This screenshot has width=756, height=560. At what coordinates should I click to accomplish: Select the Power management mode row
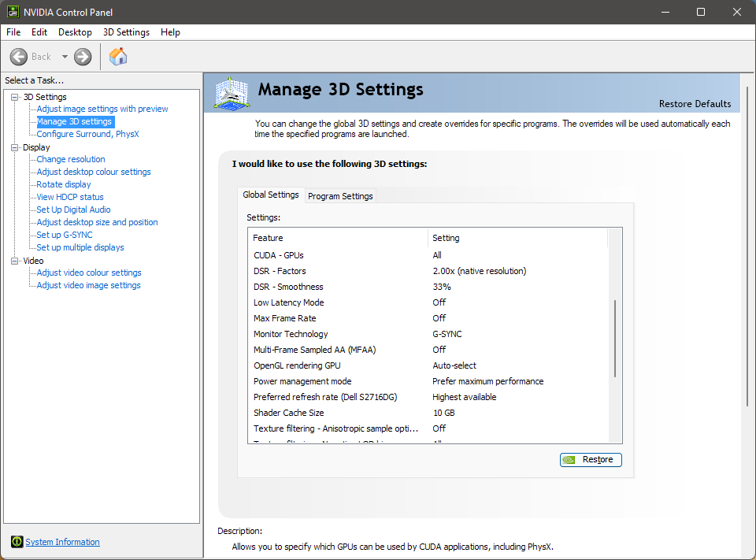[428, 381]
